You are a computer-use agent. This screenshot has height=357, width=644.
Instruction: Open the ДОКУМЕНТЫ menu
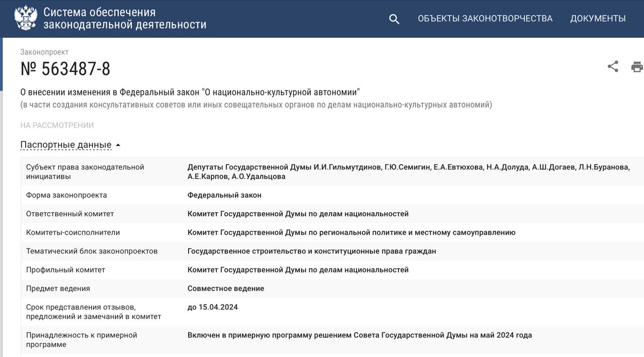click(598, 19)
